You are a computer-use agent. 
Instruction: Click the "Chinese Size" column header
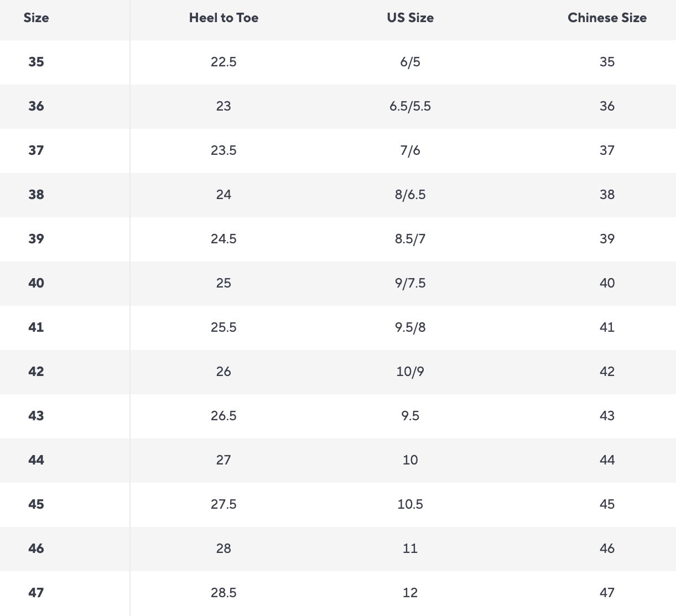pos(607,18)
